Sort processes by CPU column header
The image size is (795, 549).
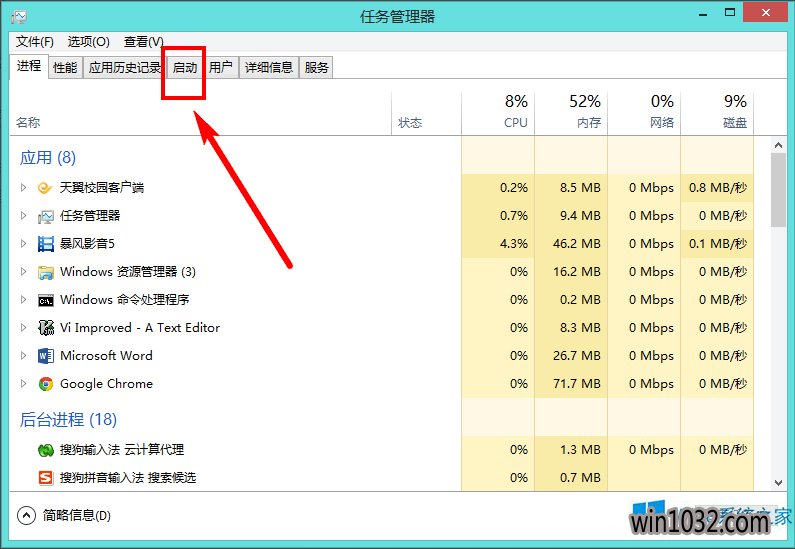pyautogui.click(x=515, y=112)
